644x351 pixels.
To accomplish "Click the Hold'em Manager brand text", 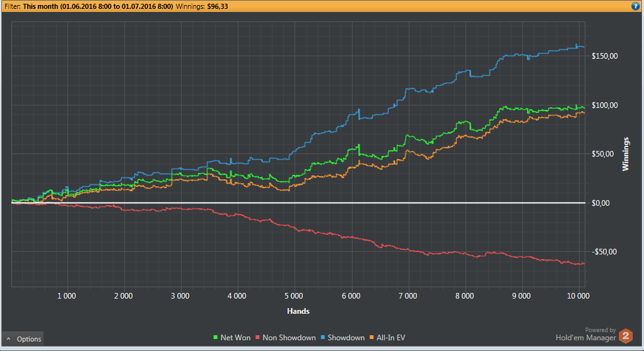I will click(x=586, y=338).
